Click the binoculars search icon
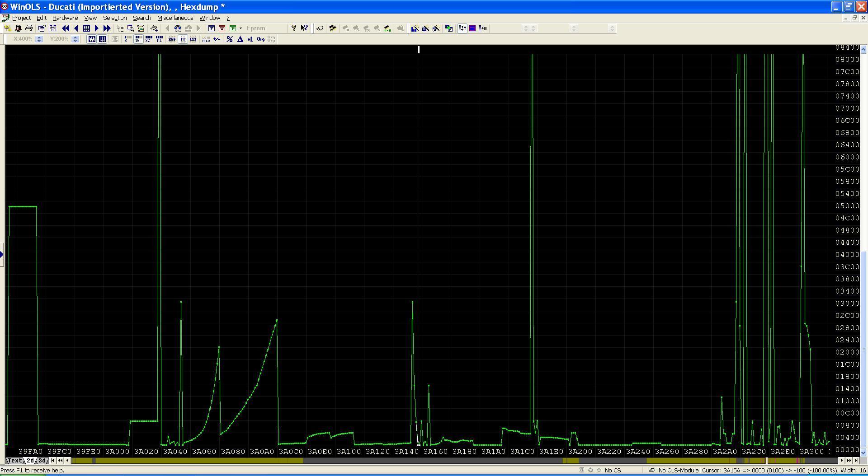The image size is (868, 476). click(178, 28)
